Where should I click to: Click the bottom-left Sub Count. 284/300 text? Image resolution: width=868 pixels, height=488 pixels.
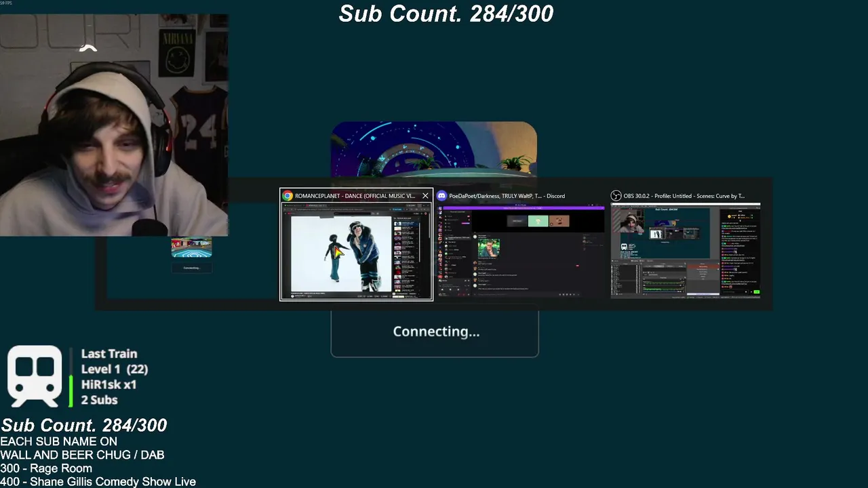tap(83, 426)
